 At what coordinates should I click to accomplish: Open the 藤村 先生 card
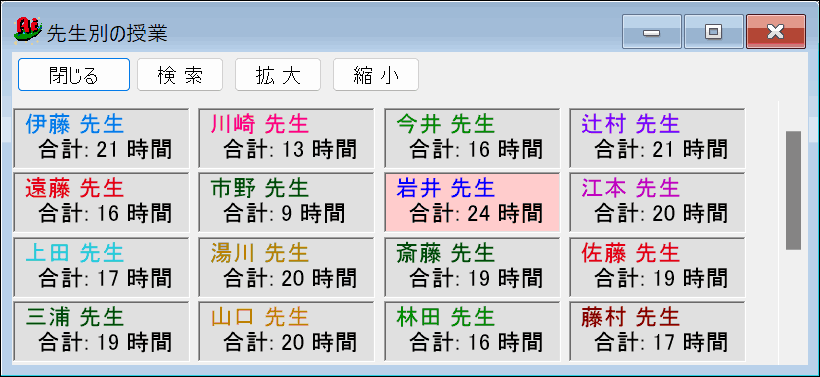click(x=657, y=331)
